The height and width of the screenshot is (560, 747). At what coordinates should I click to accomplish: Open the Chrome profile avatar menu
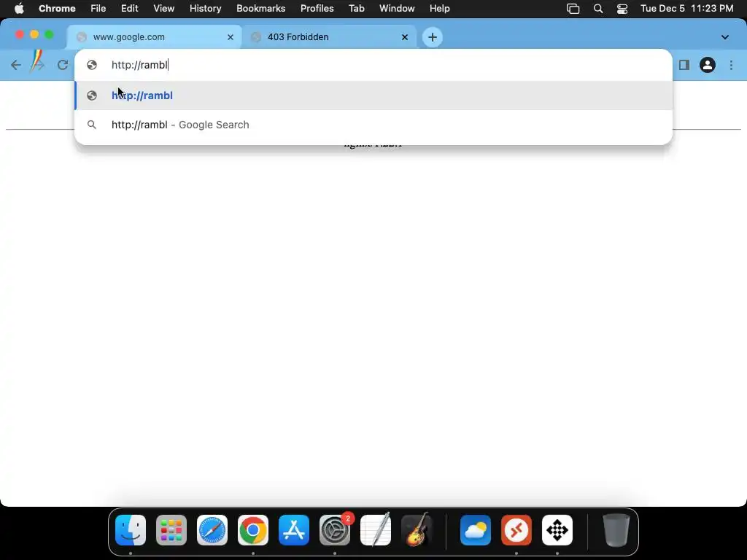[708, 65]
